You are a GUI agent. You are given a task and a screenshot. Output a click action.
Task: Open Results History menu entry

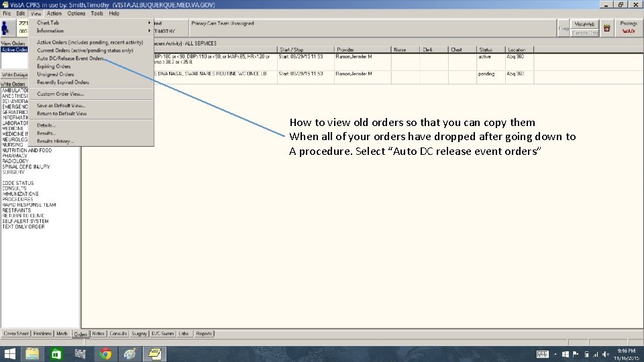tap(55, 141)
